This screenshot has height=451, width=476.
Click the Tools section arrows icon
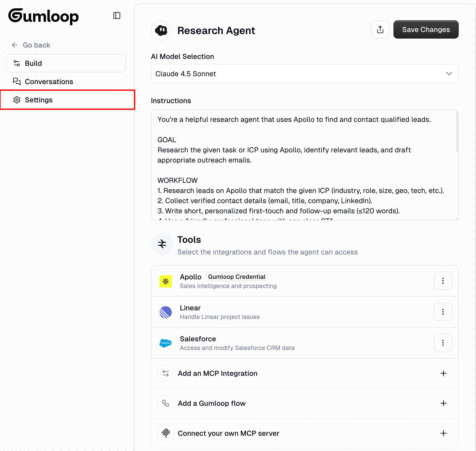pos(162,244)
